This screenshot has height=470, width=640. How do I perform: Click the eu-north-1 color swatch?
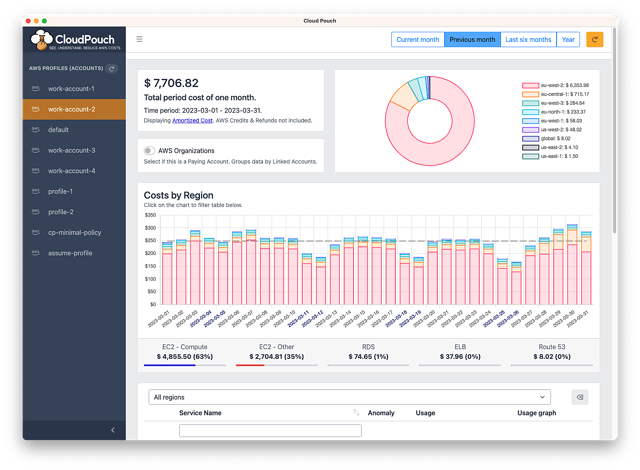pyautogui.click(x=531, y=112)
